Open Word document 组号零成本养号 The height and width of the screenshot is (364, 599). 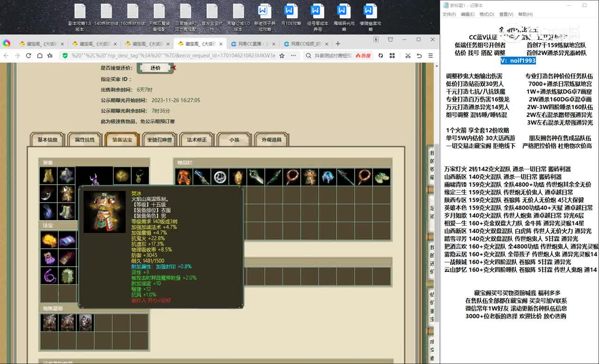pyautogui.click(x=317, y=17)
